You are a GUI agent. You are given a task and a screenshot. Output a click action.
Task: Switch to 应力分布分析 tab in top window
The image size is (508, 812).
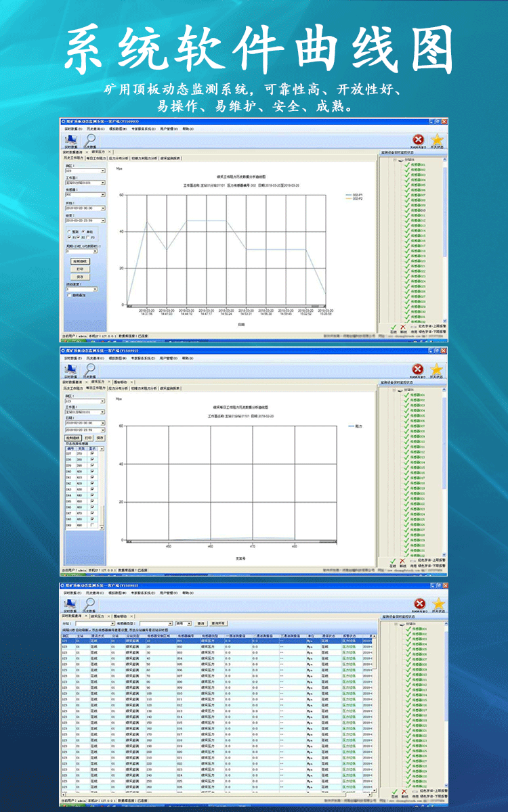118,158
